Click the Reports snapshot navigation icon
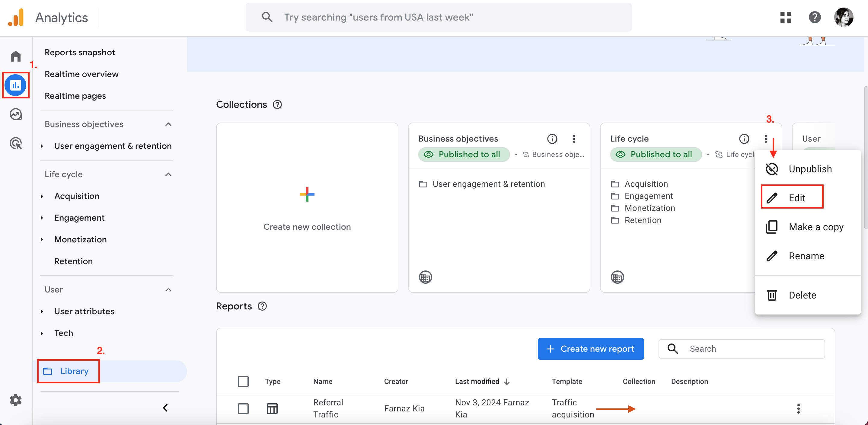Screen dimensions: 868x425 (15, 85)
